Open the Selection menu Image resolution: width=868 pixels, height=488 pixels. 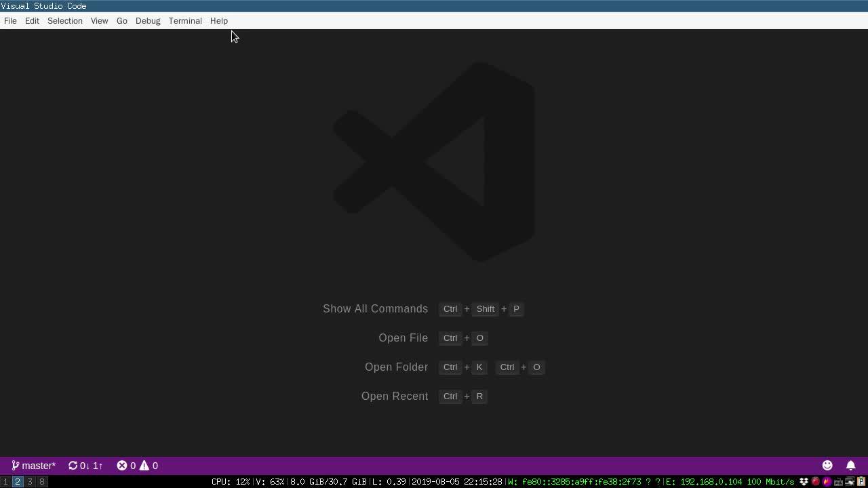(65, 20)
